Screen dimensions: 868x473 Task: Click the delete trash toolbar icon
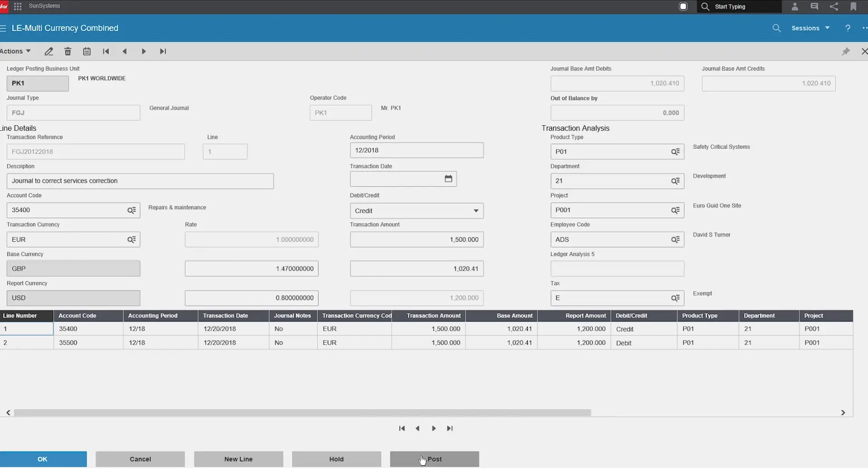click(68, 52)
